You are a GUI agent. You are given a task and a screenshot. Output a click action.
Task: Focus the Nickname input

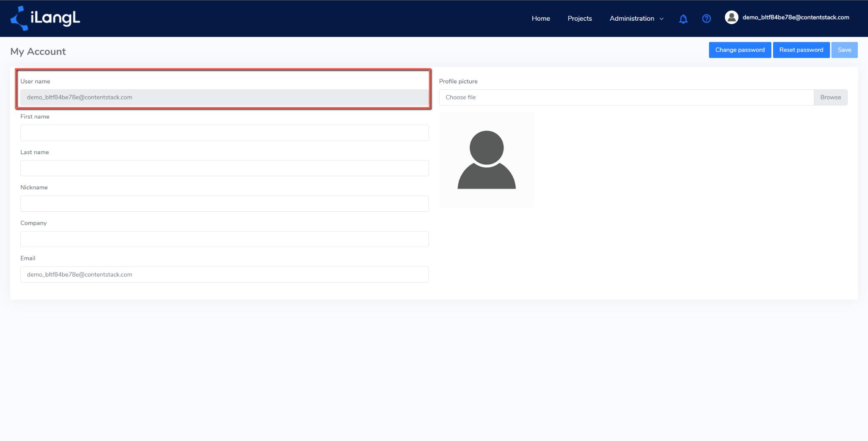coord(225,203)
